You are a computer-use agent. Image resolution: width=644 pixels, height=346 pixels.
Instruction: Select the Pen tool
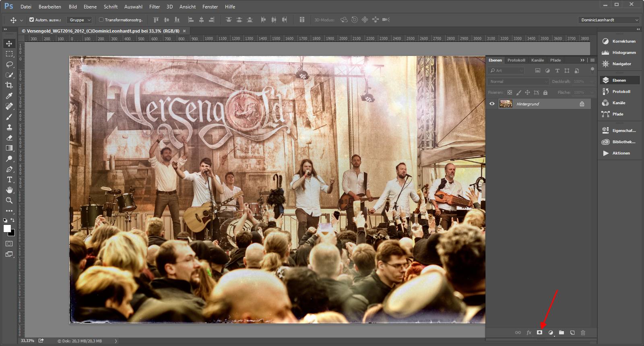pos(9,169)
